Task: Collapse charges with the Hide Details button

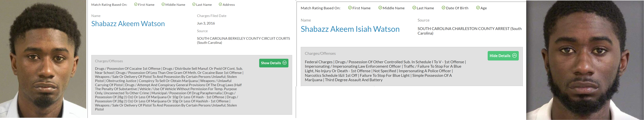Action: pyautogui.click(x=500, y=56)
